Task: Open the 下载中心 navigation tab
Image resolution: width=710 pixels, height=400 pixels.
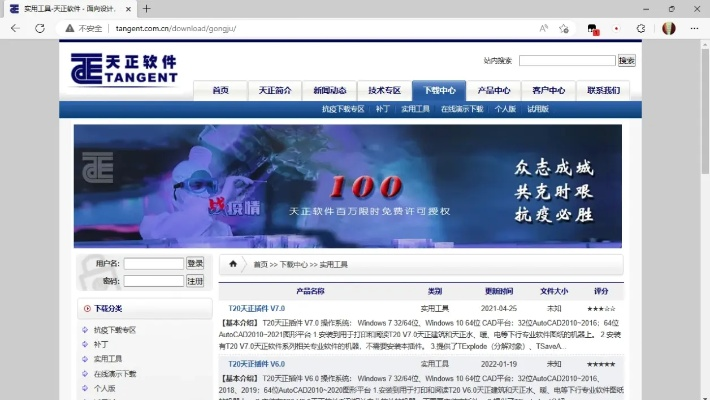Action: point(439,90)
